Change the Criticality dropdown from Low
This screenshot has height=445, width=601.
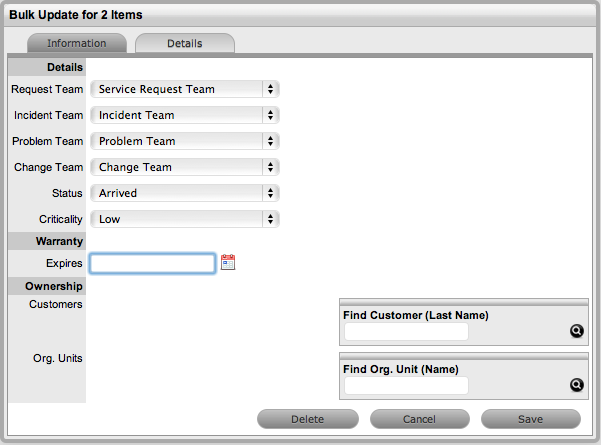(x=184, y=219)
